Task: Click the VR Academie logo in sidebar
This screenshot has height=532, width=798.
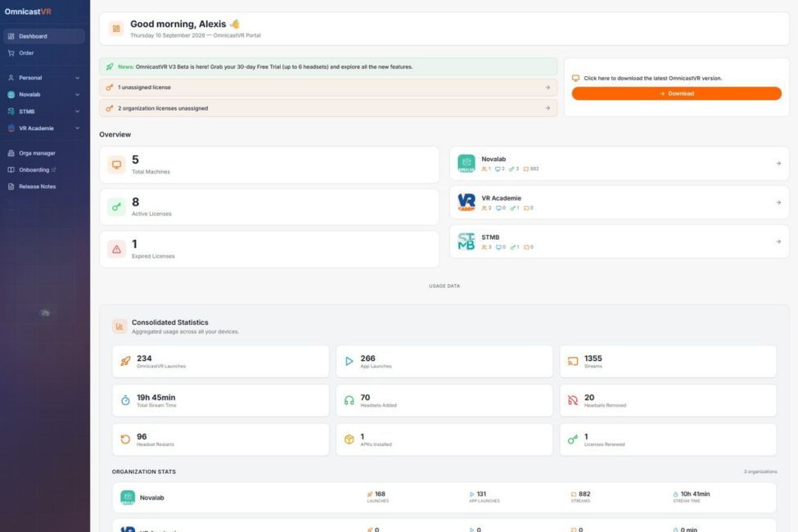Action: (x=11, y=128)
